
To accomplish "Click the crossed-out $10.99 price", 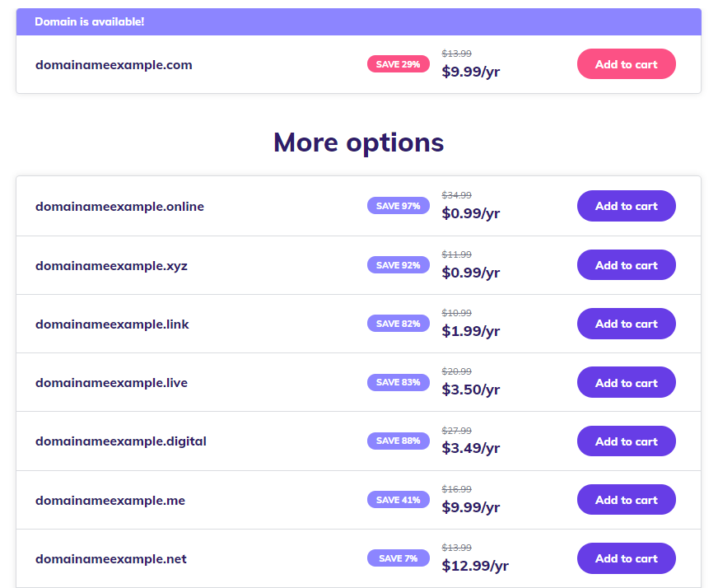I will point(456,313).
